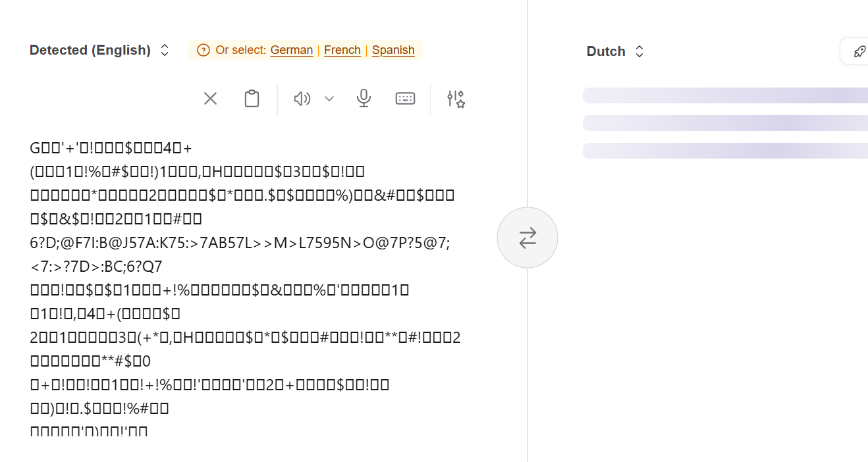Screen dimensions: 868x462
Task: Click the loading translation placeholder bars
Action: point(725,123)
